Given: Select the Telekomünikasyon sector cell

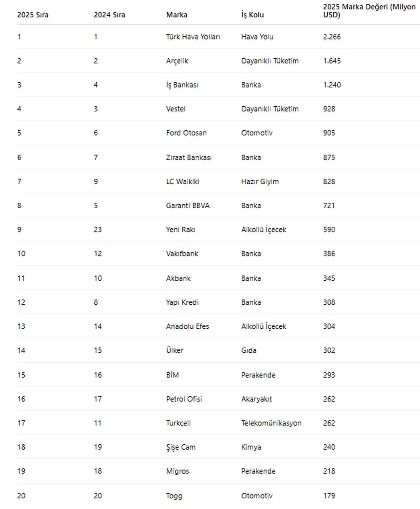Looking at the screenshot, I should click(x=271, y=423).
